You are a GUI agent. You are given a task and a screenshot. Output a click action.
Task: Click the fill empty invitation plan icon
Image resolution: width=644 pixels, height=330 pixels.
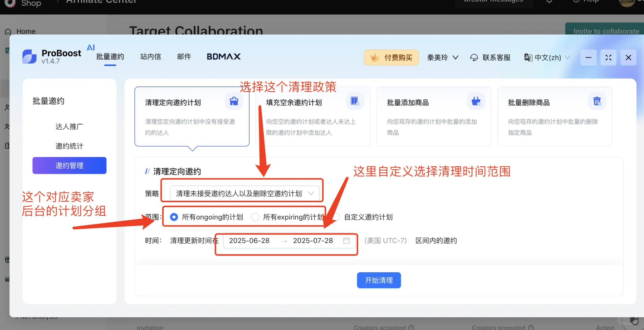(355, 101)
